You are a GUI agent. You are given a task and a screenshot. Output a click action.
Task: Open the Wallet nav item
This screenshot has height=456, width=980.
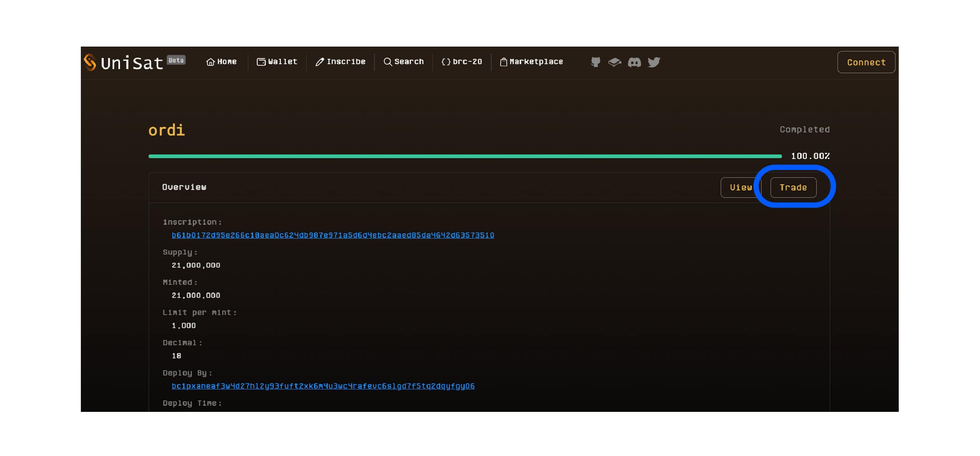(x=277, y=62)
